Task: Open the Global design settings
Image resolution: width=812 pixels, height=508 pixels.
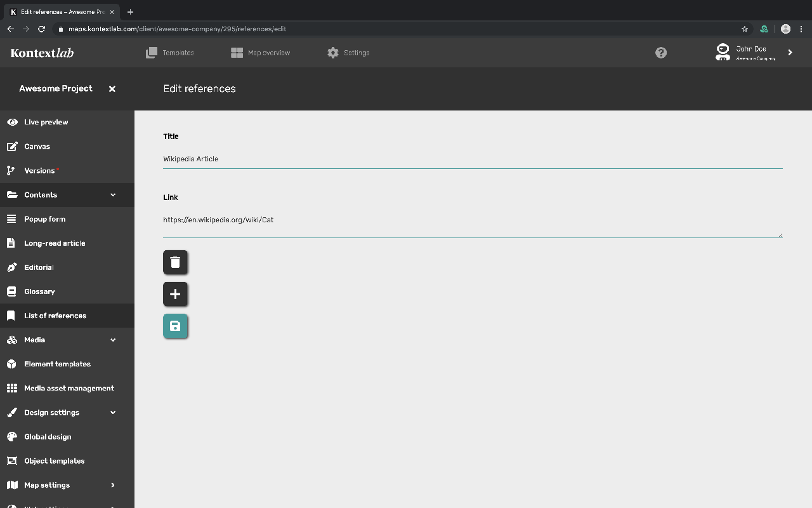Action: click(x=47, y=436)
